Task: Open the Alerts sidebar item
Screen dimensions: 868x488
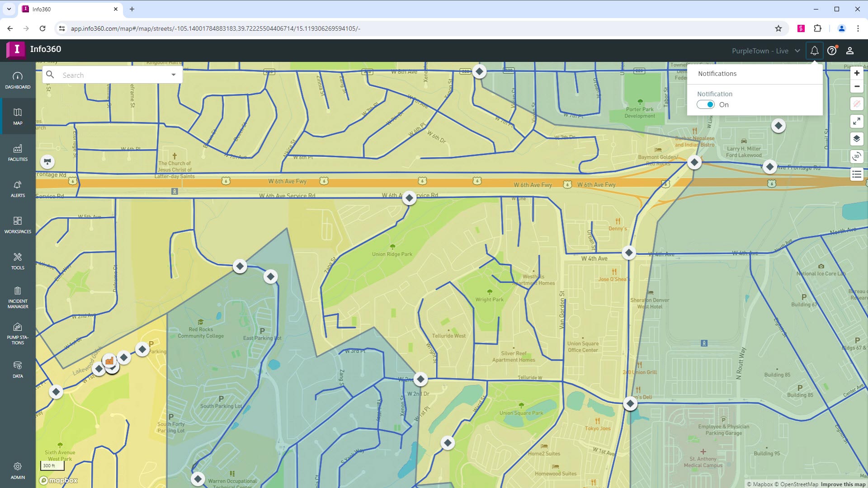Action: coord(18,188)
